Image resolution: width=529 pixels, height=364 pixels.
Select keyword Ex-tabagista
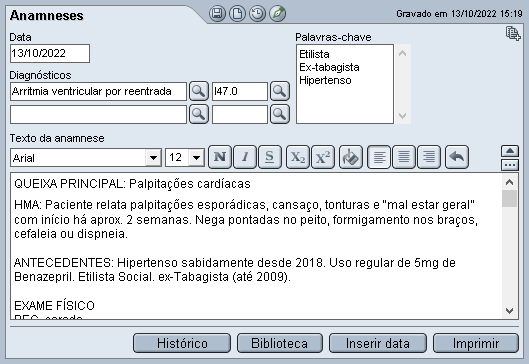tap(329, 67)
